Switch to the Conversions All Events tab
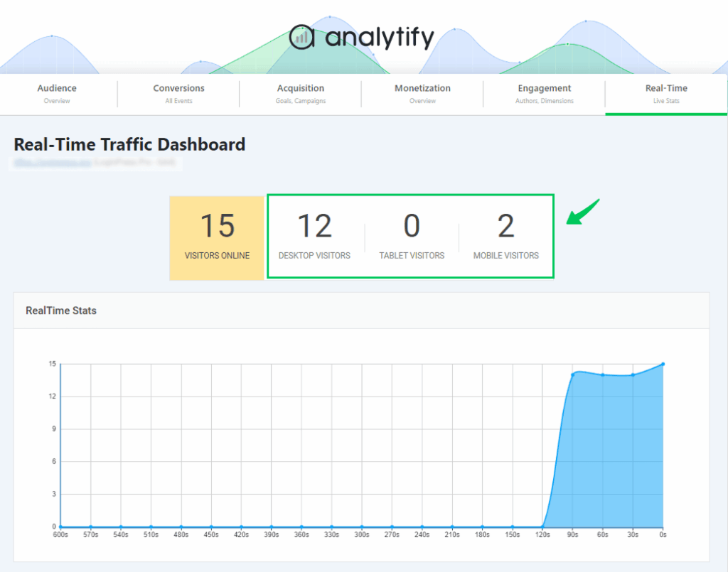Screen dimensions: 728x572 click(x=178, y=94)
